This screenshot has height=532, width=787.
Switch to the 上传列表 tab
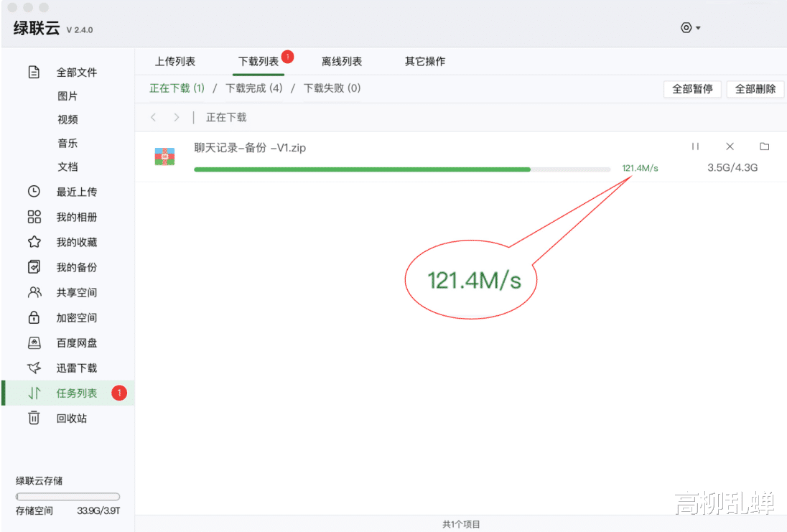click(174, 61)
